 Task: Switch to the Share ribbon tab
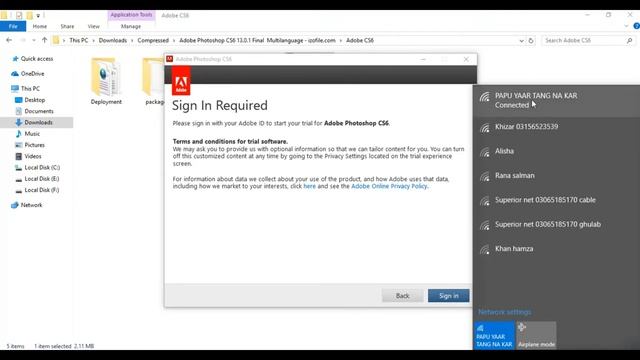coord(67,26)
